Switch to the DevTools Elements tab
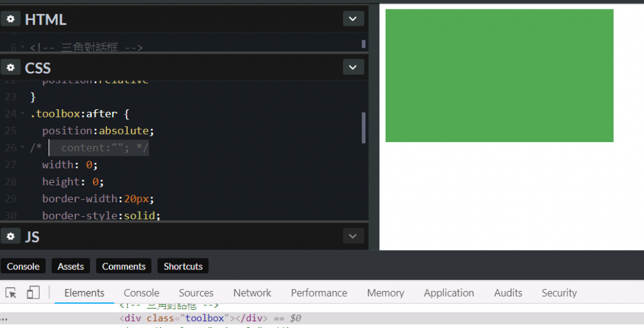 (84, 293)
